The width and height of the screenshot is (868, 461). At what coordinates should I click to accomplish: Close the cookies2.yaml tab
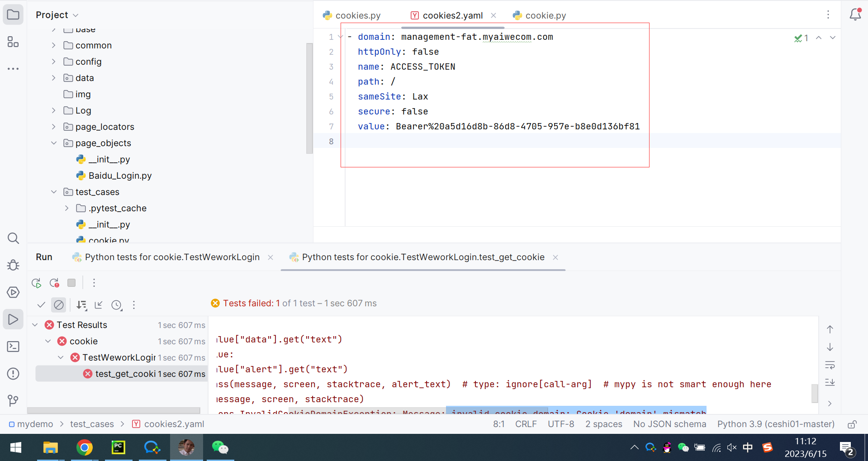pyautogui.click(x=493, y=15)
